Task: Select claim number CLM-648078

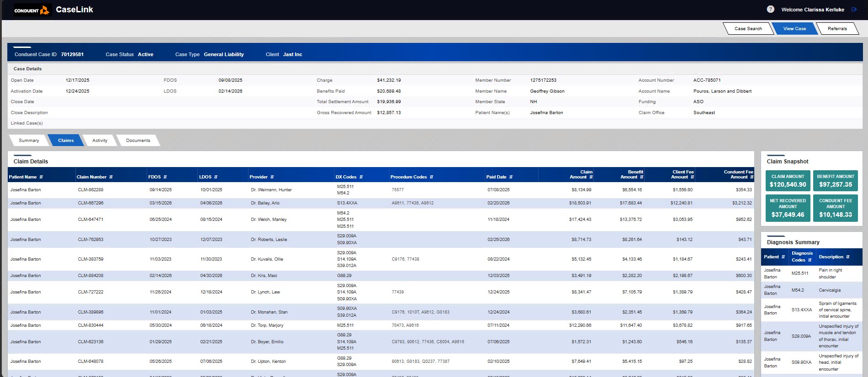Action: coord(90,361)
